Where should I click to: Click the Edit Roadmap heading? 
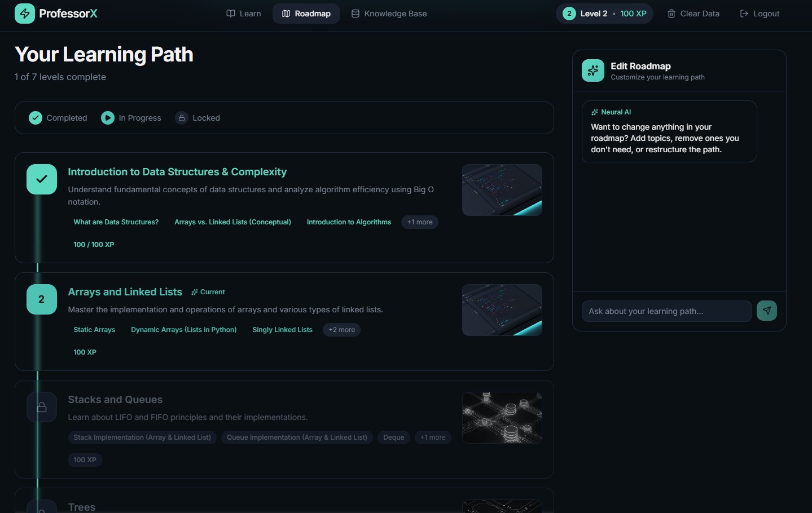click(x=640, y=66)
